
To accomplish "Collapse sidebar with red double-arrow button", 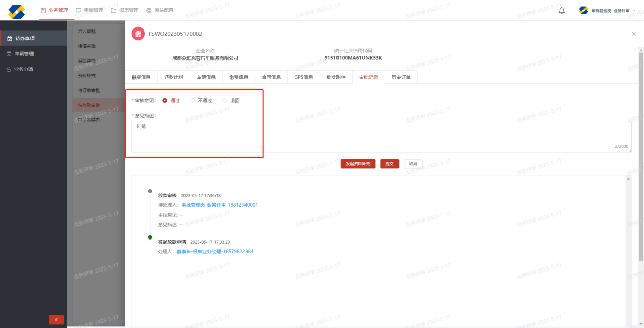I will (56, 320).
